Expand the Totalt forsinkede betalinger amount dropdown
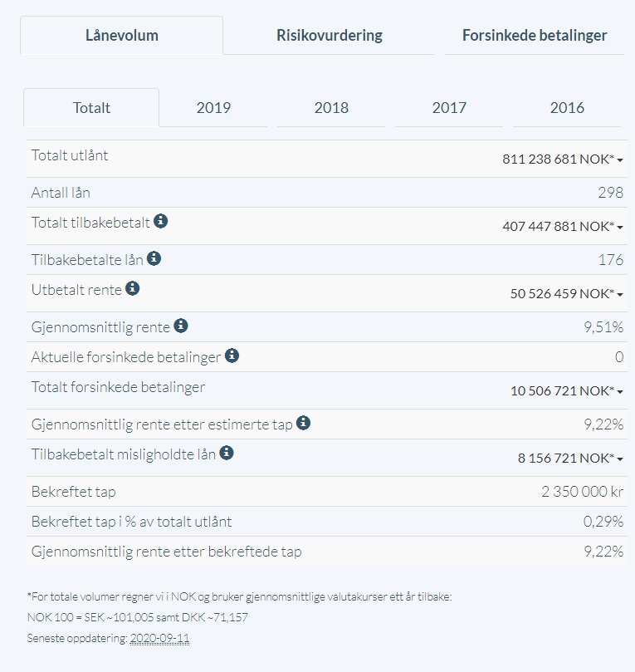 point(566,391)
